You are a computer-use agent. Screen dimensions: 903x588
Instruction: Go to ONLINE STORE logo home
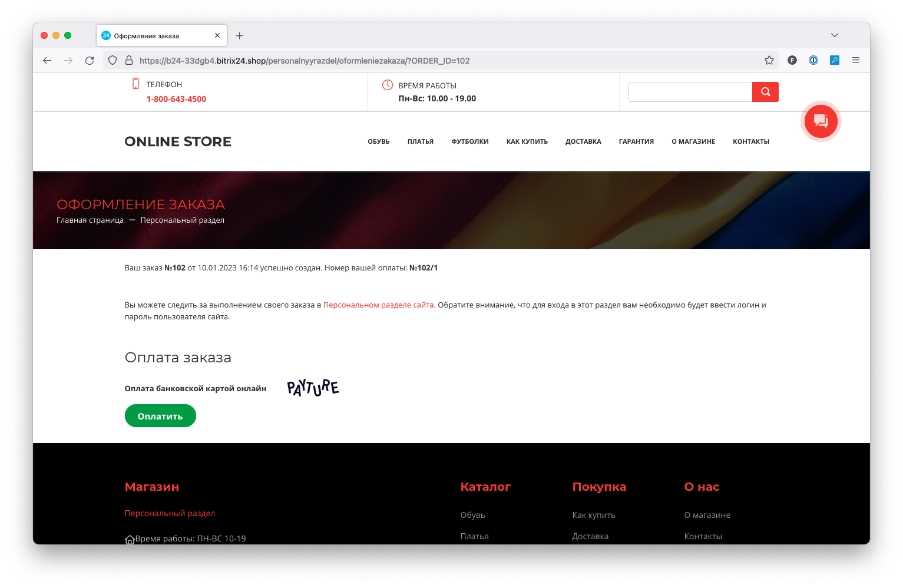(178, 141)
